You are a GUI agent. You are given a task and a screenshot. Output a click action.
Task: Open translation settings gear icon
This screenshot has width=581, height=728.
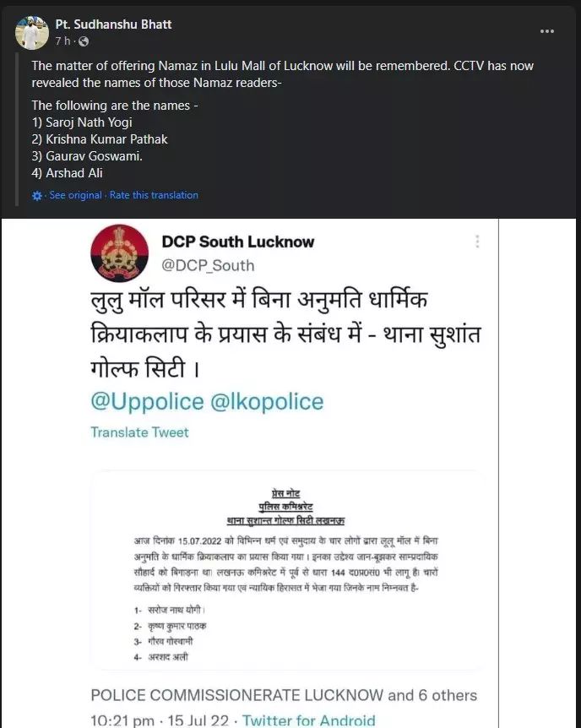pos(37,196)
